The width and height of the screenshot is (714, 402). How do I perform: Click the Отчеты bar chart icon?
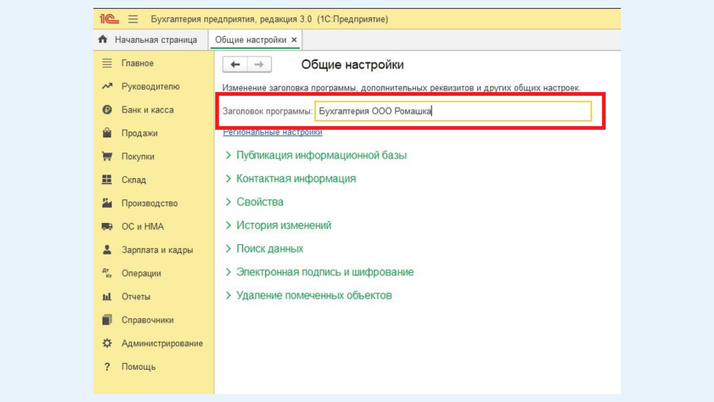tap(107, 296)
